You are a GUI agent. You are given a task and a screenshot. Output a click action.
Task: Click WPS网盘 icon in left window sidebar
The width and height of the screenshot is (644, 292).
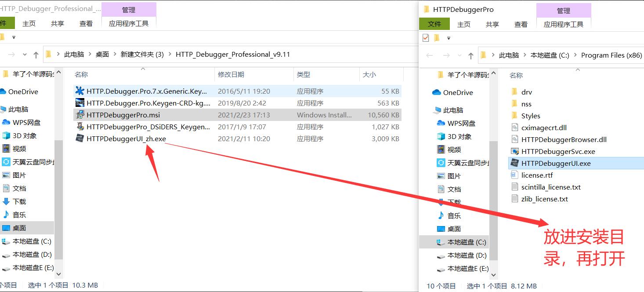(x=6, y=122)
